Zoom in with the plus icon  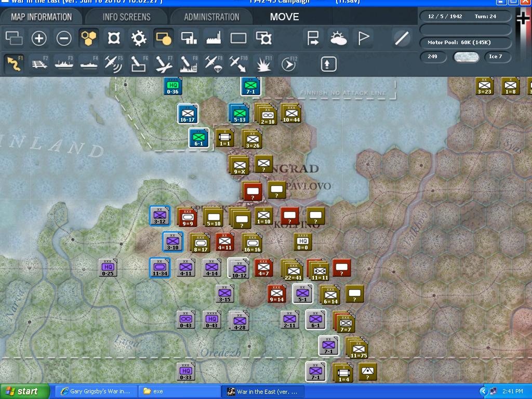pos(38,38)
